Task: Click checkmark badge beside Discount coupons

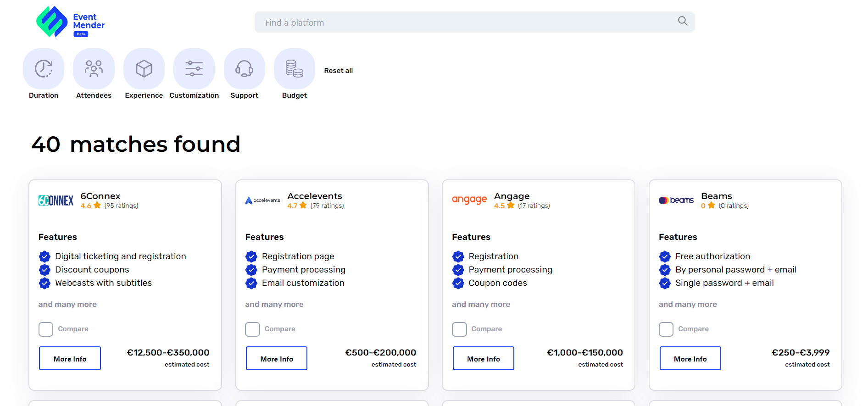Action: 45,270
